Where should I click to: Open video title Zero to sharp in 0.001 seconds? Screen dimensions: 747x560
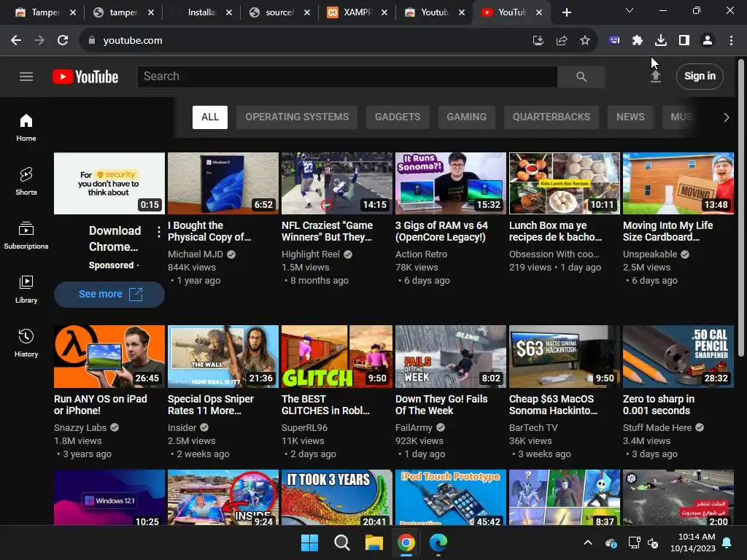(659, 405)
